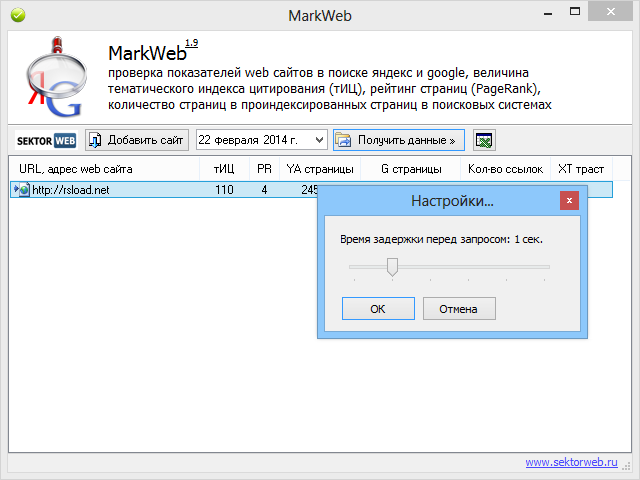Click the Excel export icon in toolbar
The image size is (640, 480).
click(x=484, y=140)
